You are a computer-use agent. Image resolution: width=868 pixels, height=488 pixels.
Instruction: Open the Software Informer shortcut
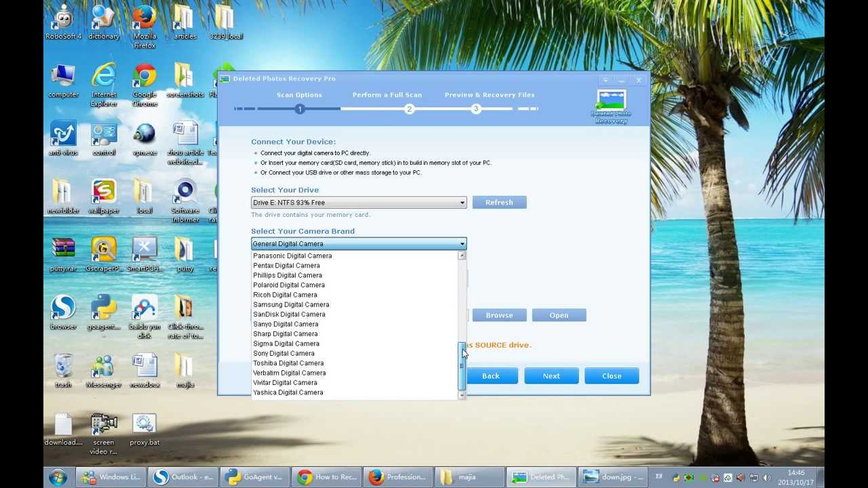185,201
